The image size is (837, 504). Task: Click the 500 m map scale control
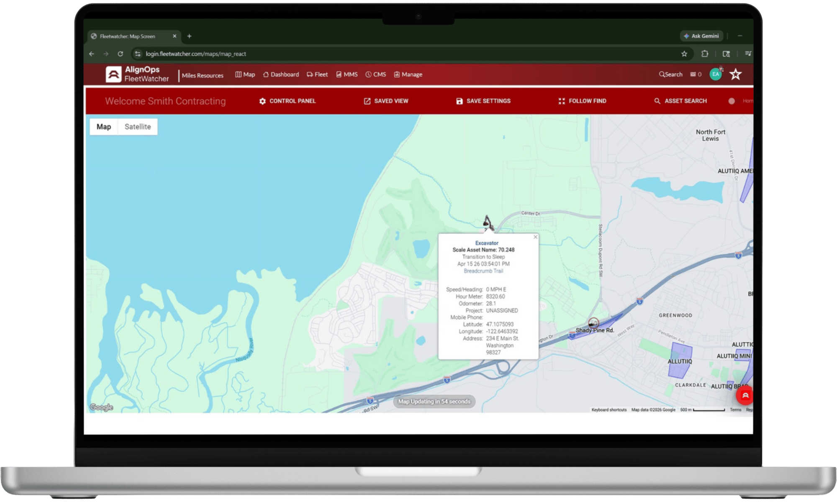pos(703,410)
